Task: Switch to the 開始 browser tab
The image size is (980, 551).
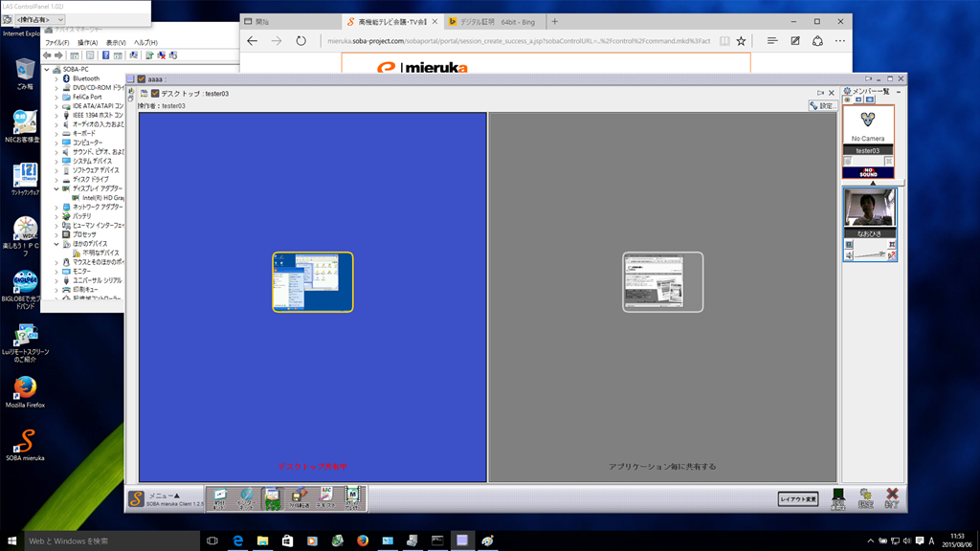Action: click(x=291, y=22)
